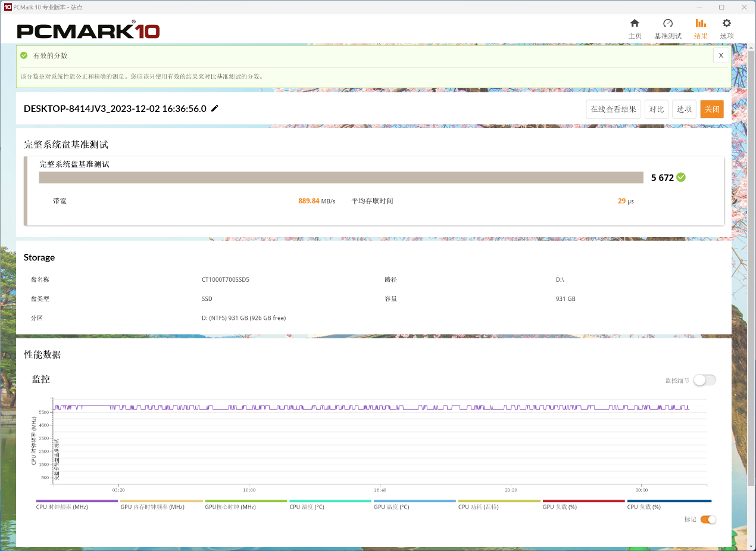Image resolution: width=756 pixels, height=551 pixels.
Task: Toggle the CPU 时钟频率 legend series
Action: [x=62, y=507]
